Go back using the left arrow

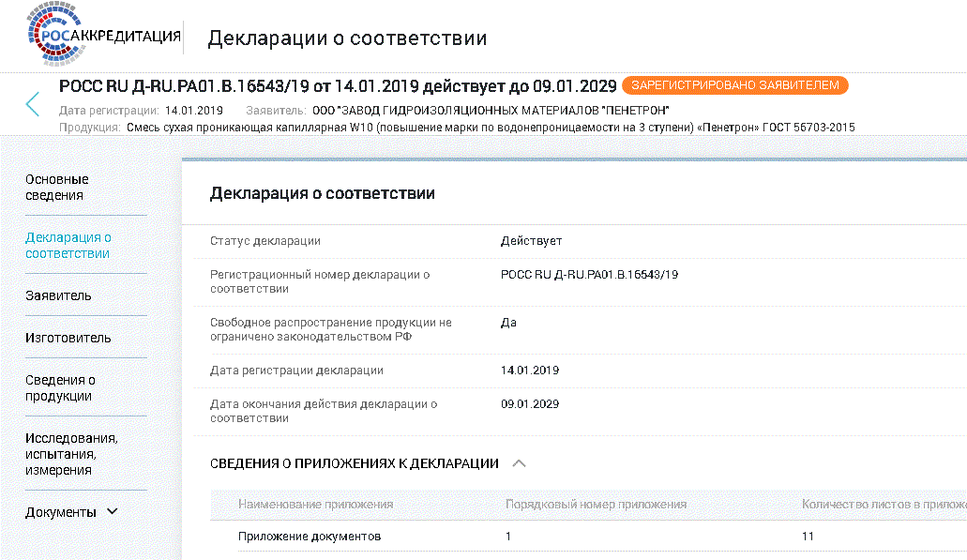33,104
